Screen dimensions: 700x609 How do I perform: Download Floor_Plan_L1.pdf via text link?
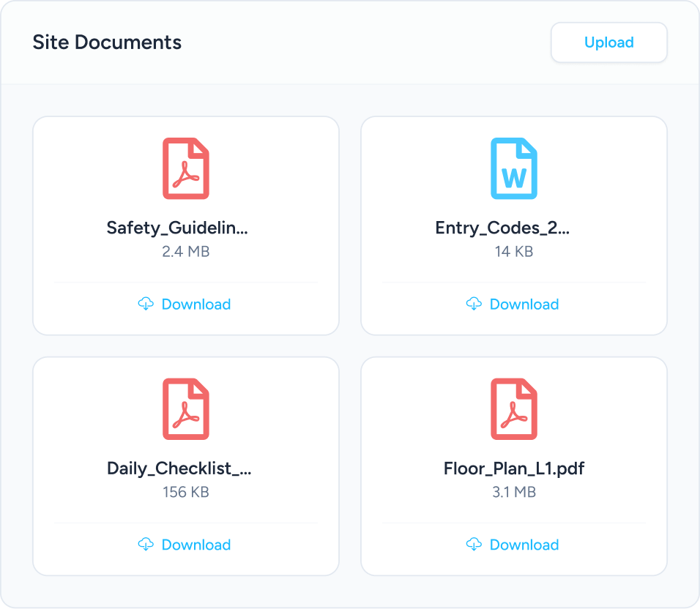(x=524, y=544)
